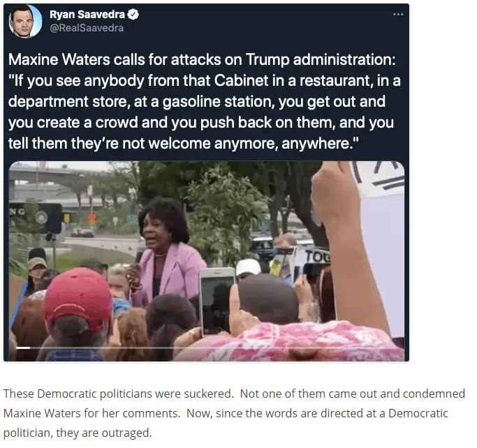Open the tweet's three-dot more menu
The height and width of the screenshot is (448, 477).
point(398,14)
